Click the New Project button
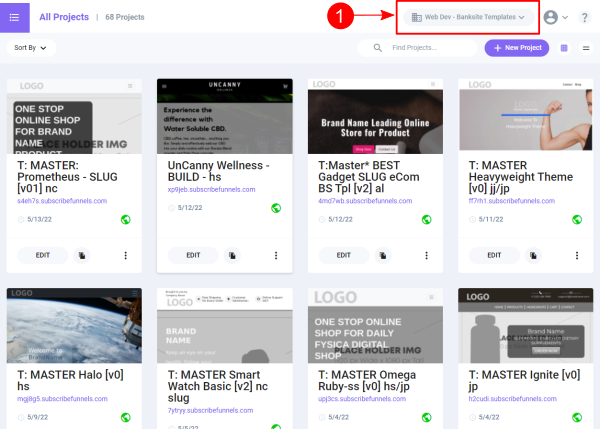 pos(515,47)
